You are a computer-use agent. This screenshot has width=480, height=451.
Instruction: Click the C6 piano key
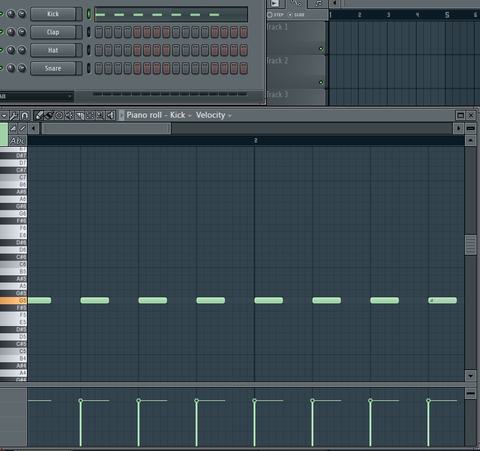tap(13, 264)
